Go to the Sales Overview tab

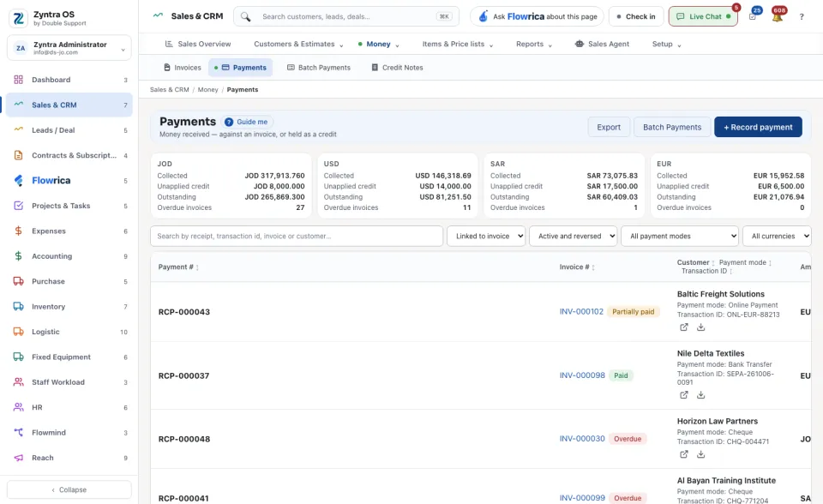pos(198,44)
